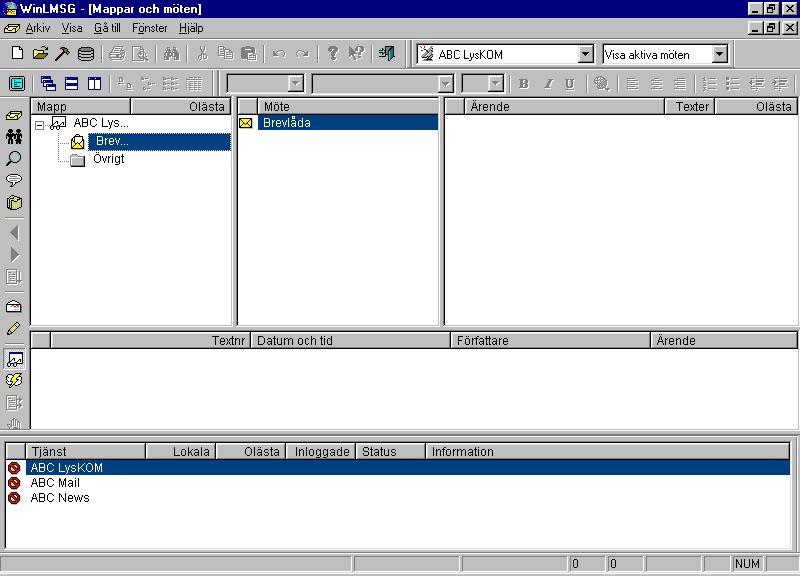This screenshot has width=800, height=576.
Task: Cascade windows with the cascade icon
Action: [48, 84]
